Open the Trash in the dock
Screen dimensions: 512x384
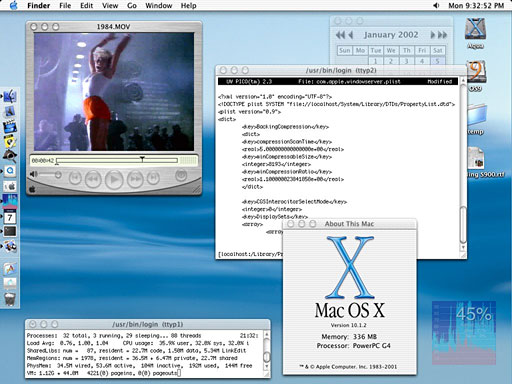[x=10, y=299]
